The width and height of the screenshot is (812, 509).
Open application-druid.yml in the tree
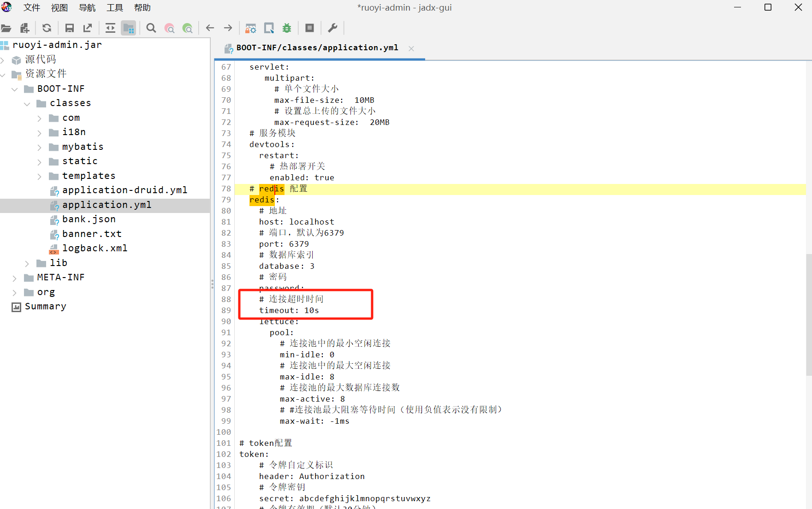[x=124, y=190]
